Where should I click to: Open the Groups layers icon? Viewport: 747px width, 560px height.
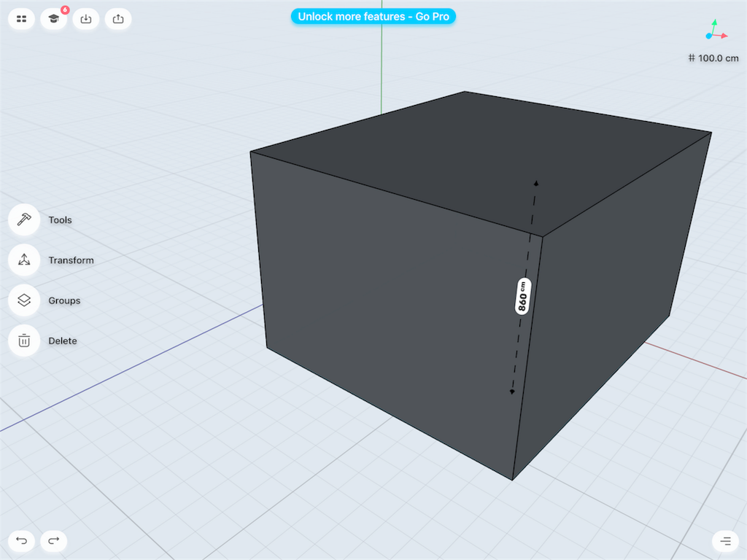tap(24, 300)
